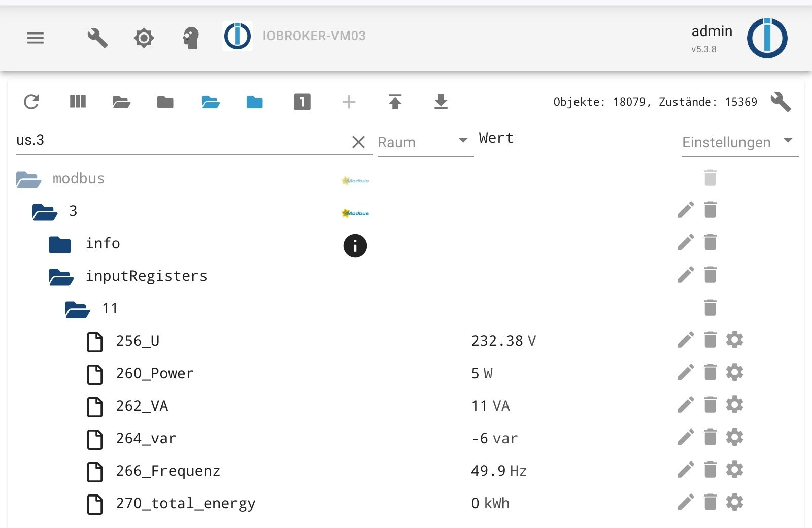The height and width of the screenshot is (528, 812).
Task: Expand the info folder
Action: (x=60, y=244)
